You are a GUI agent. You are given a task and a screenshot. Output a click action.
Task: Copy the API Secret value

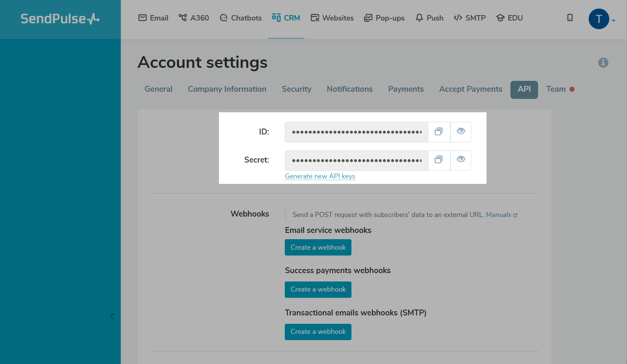point(439,160)
